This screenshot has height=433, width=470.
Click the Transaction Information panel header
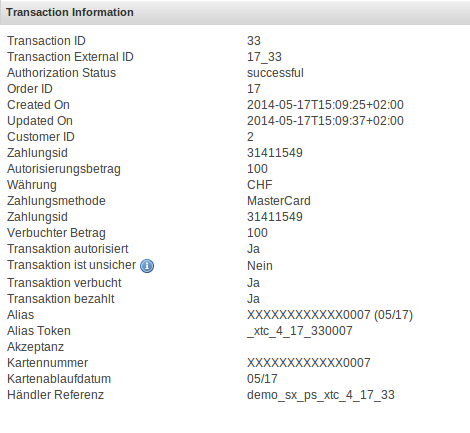click(235, 12)
